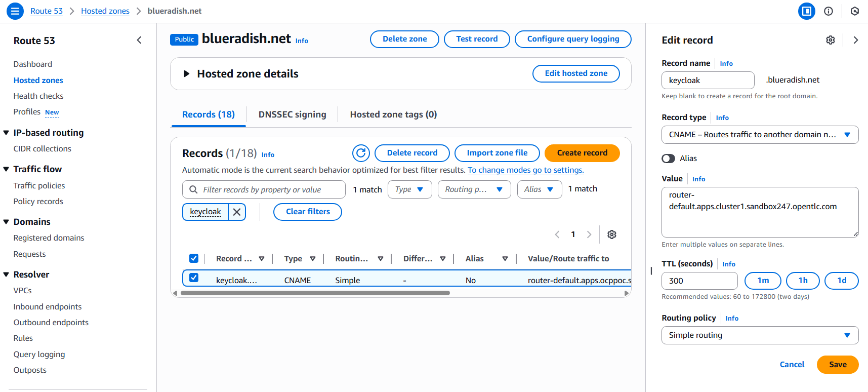Open Simple routing policy dropdown
Viewport: 868px width, 392px height.
tap(760, 335)
